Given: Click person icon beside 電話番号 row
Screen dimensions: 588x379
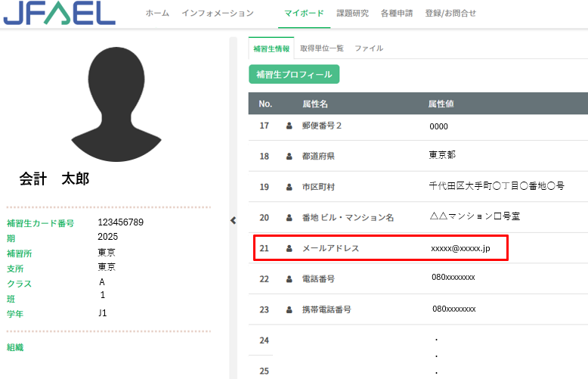Looking at the screenshot, I should click(289, 279).
